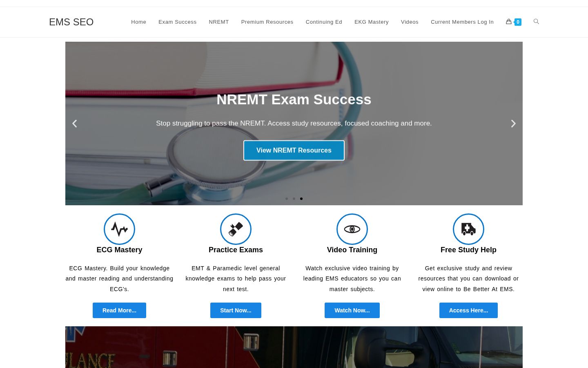
Task: Click the Video Training heading
Action: tap(352, 250)
